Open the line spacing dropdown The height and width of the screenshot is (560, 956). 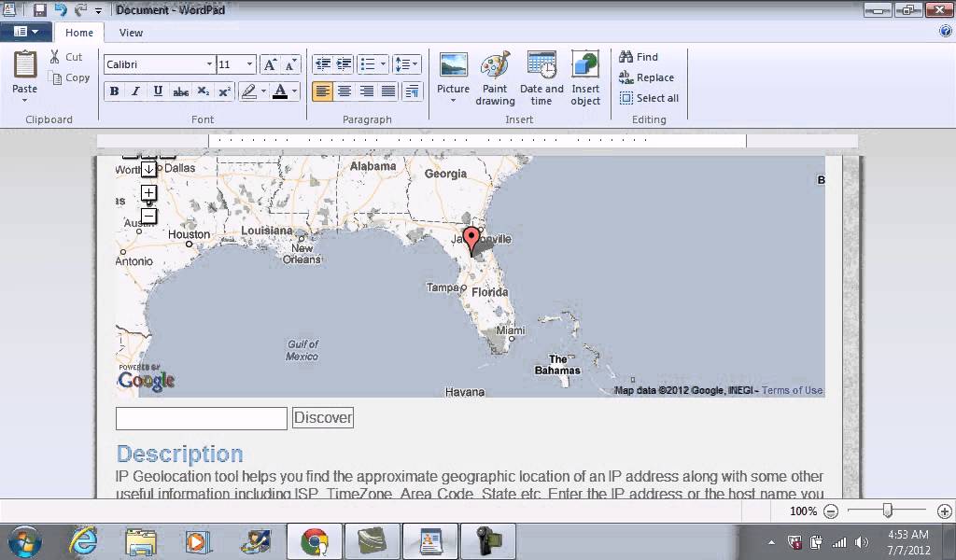tap(407, 64)
